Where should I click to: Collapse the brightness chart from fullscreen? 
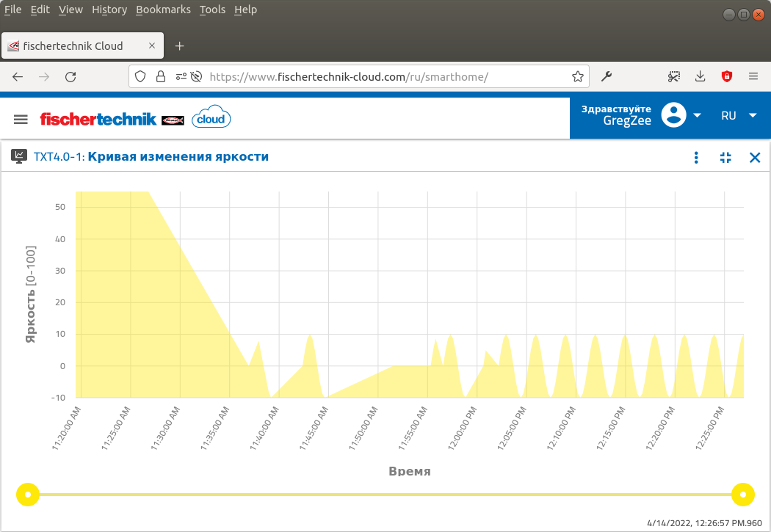coord(725,157)
